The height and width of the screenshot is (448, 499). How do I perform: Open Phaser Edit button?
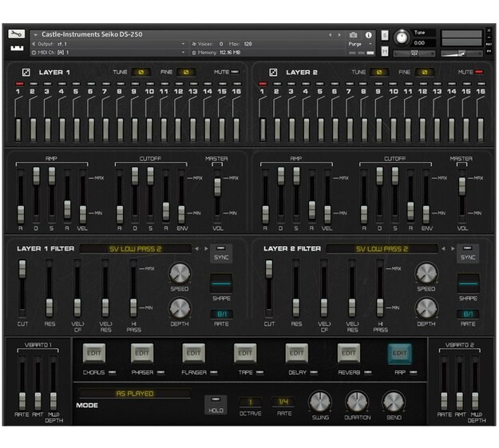coord(142,353)
